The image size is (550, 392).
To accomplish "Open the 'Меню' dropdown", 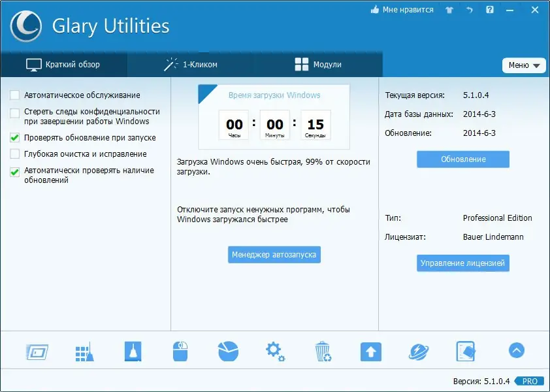I will point(524,65).
